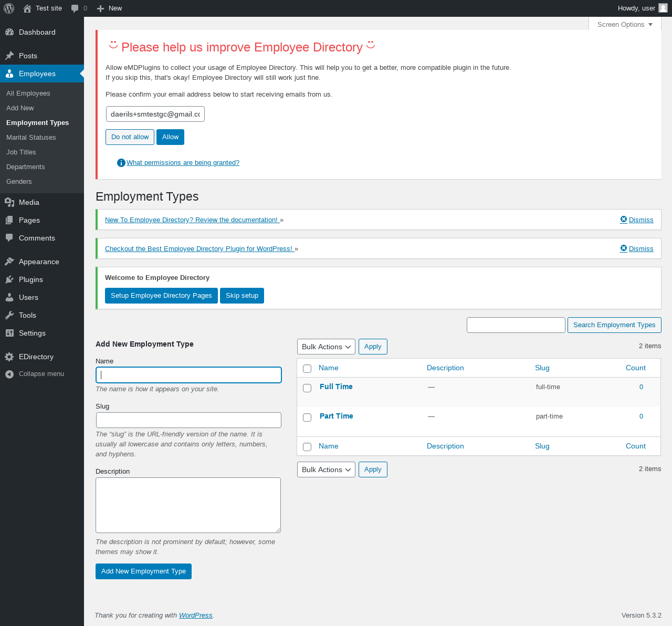The image size is (672, 626).
Task: Open Review the documentation link
Action: (x=192, y=220)
